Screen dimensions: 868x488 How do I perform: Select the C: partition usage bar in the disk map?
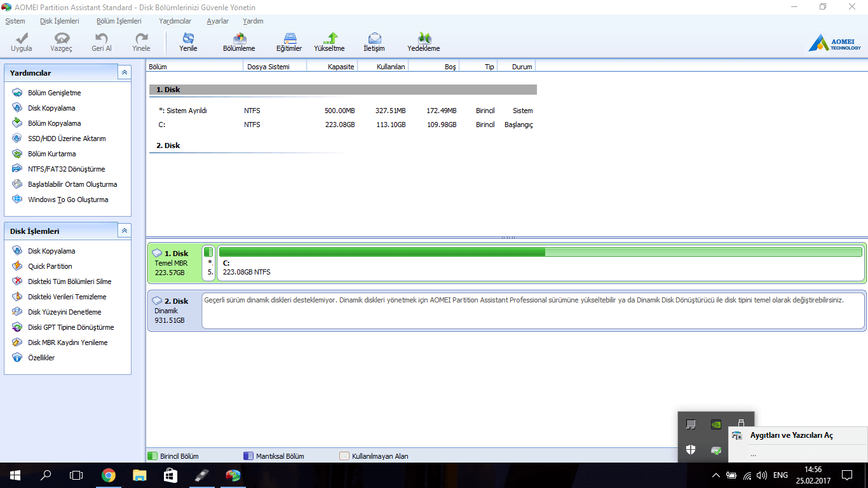540,252
